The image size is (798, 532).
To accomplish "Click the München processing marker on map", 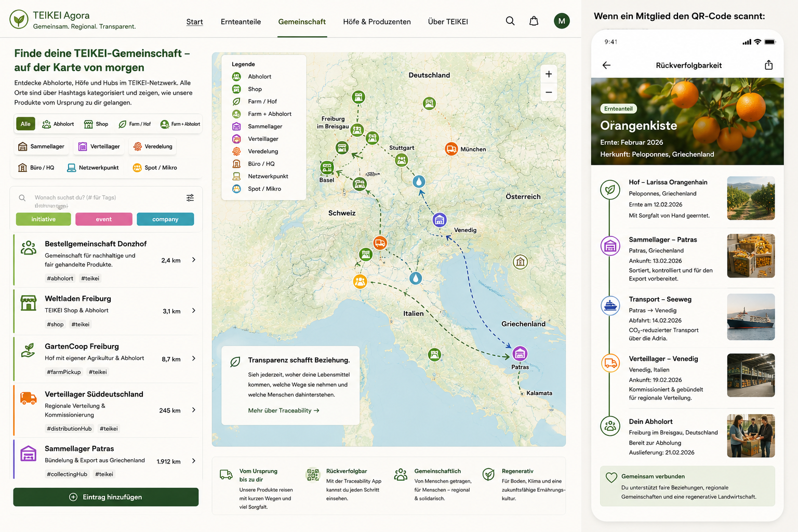I will pos(451,149).
